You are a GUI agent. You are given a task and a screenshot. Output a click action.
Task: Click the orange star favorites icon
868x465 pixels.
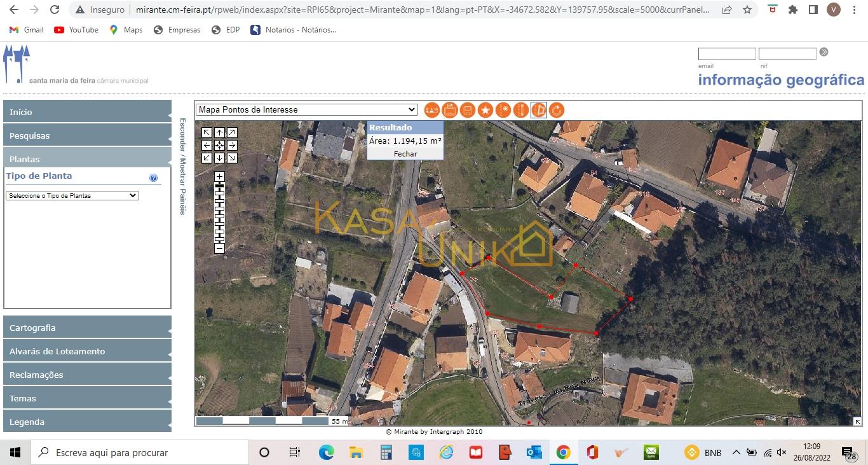pos(485,110)
